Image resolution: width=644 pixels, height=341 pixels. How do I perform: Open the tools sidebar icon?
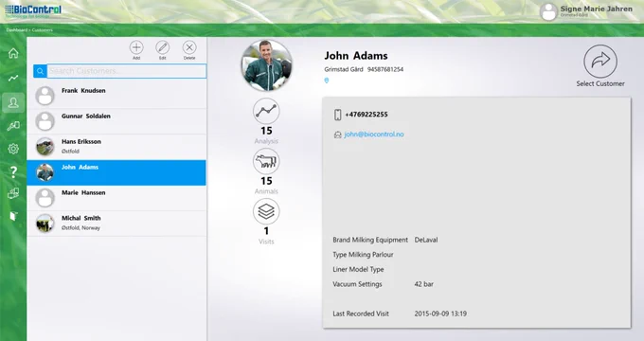point(13,126)
